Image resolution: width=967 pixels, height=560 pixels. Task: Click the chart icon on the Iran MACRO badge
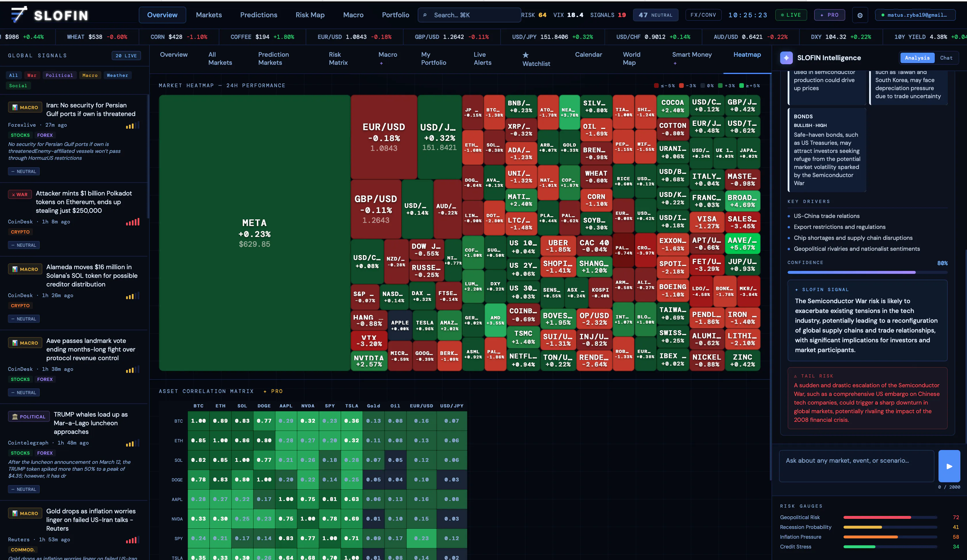[15, 107]
